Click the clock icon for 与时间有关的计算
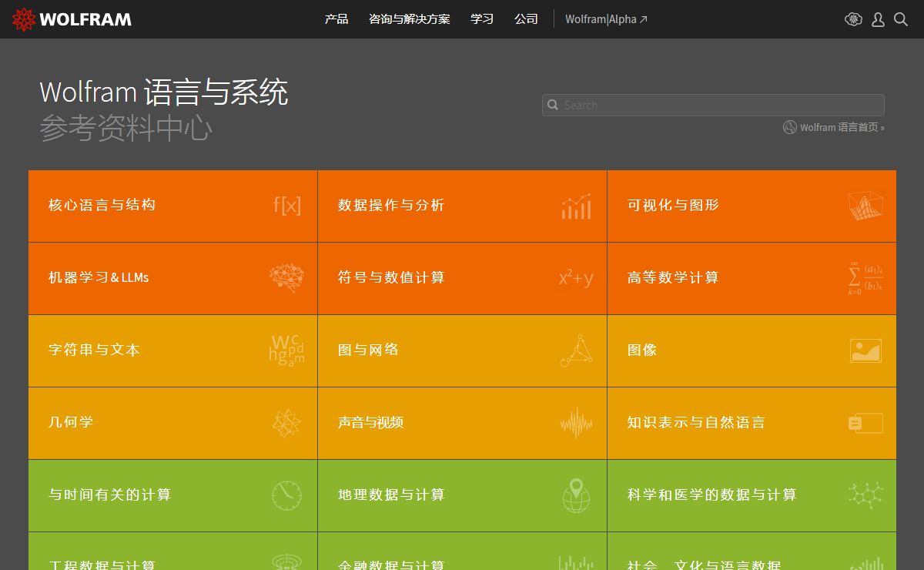Image resolution: width=924 pixels, height=570 pixels. [x=286, y=495]
